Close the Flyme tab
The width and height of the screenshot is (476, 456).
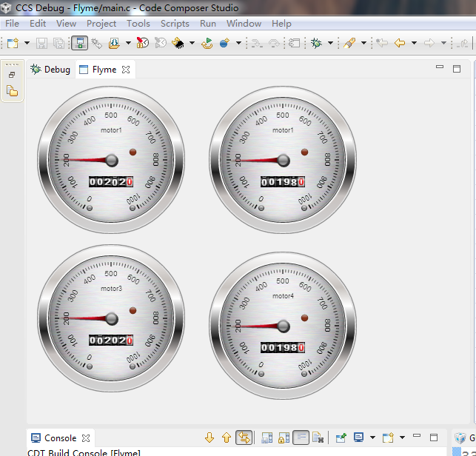point(126,70)
